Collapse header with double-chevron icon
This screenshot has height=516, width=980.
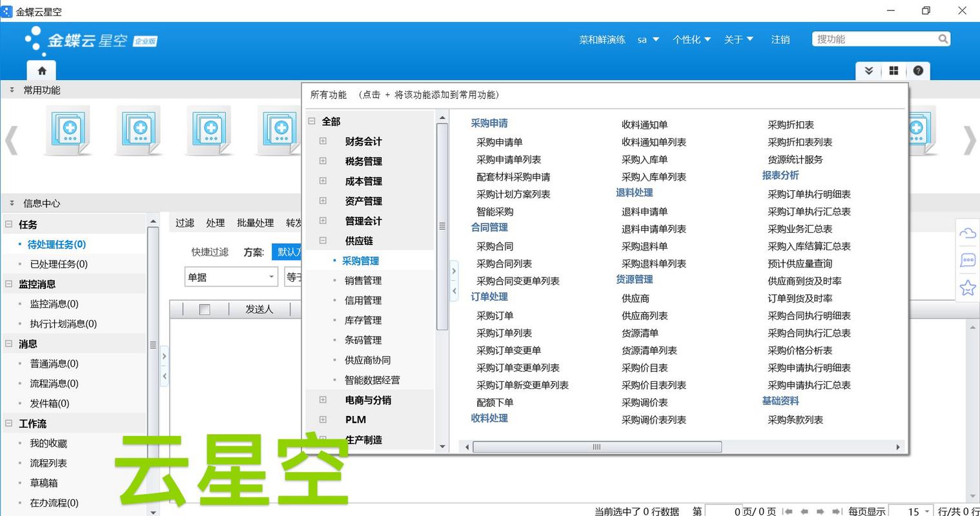click(x=869, y=71)
